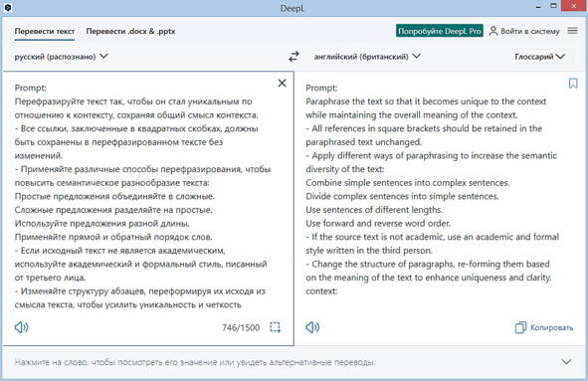The image size is (588, 381).
Task: Click 'Применяйте прямой и обратный порядок слов.' line
Action: (x=113, y=237)
